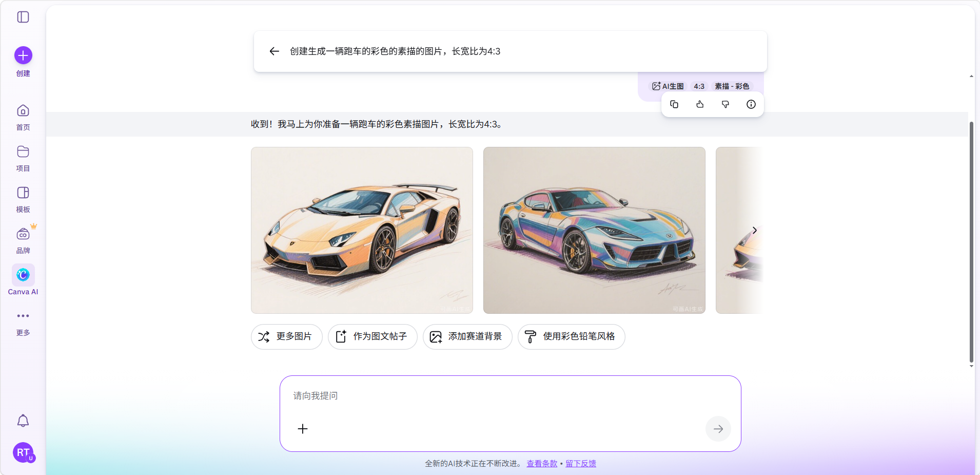Image resolution: width=980 pixels, height=475 pixels.
Task: Show info about this generation
Action: coord(751,104)
